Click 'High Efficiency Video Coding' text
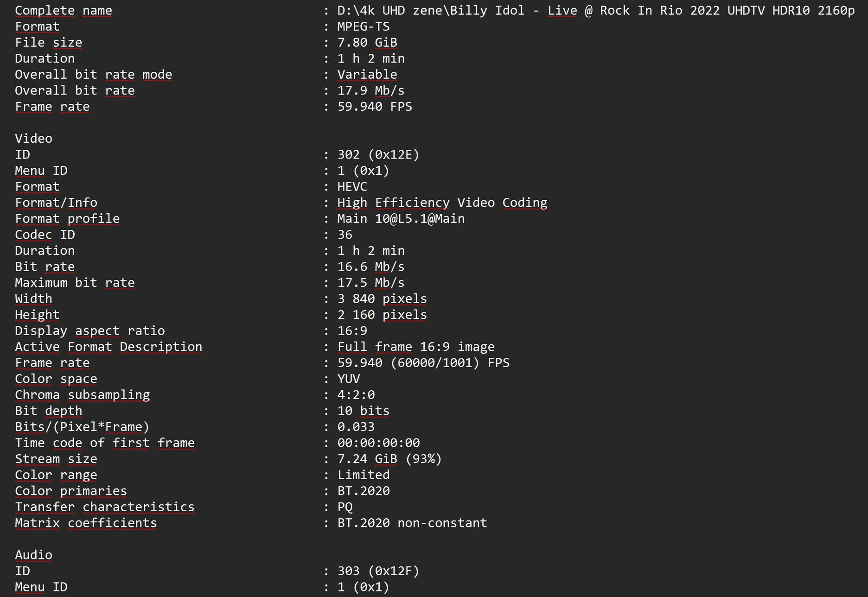The width and height of the screenshot is (868, 597). (442, 203)
